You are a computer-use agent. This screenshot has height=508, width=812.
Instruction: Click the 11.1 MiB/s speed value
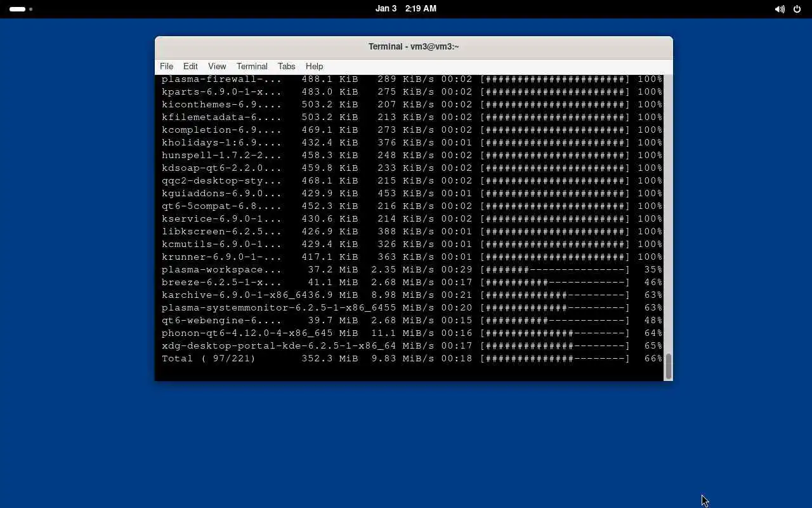[x=402, y=333]
